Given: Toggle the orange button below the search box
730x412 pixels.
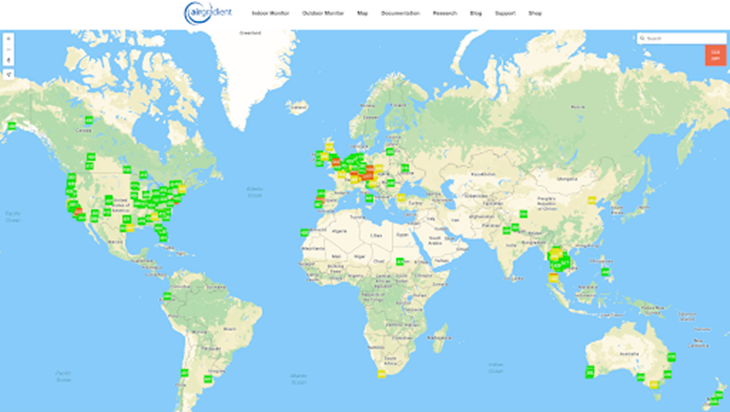Looking at the screenshot, I should tap(715, 56).
